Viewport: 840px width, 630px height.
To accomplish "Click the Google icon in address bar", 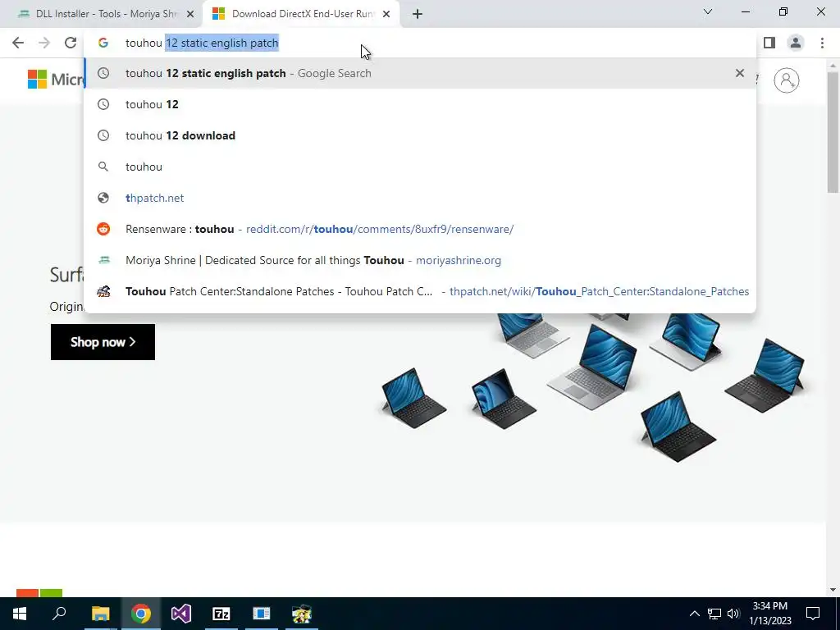I will 103,43.
